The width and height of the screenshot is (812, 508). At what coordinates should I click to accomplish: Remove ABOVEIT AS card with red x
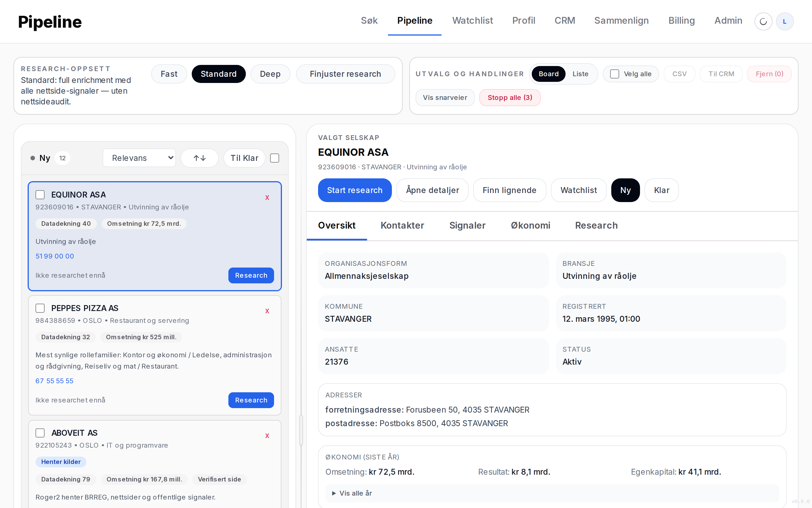click(x=267, y=436)
